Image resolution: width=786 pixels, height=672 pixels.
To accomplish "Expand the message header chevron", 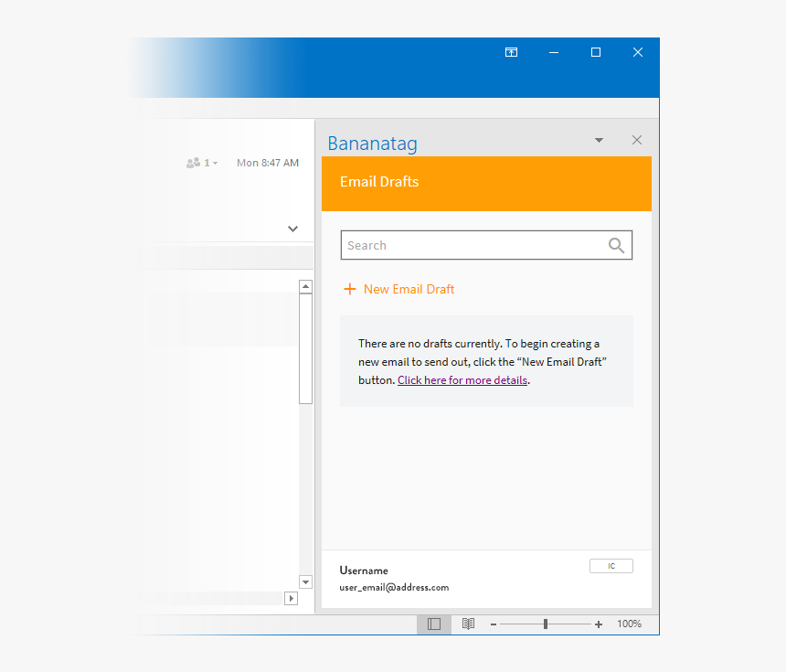I will (292, 229).
